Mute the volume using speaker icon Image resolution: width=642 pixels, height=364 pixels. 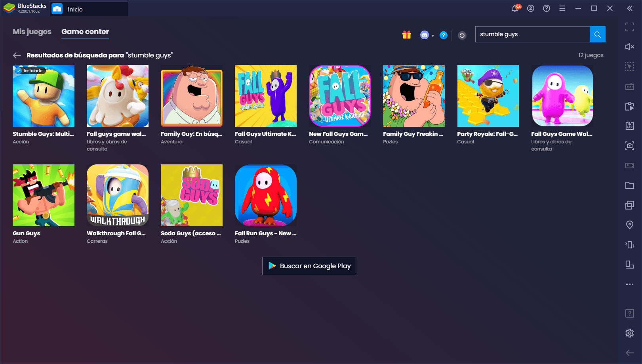(x=630, y=47)
